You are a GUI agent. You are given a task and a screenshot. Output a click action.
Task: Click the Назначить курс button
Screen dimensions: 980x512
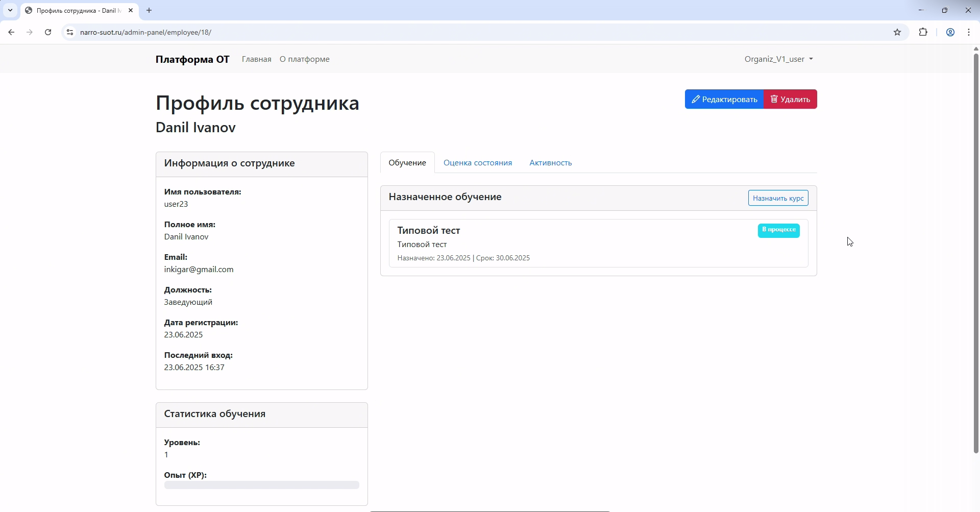point(777,198)
